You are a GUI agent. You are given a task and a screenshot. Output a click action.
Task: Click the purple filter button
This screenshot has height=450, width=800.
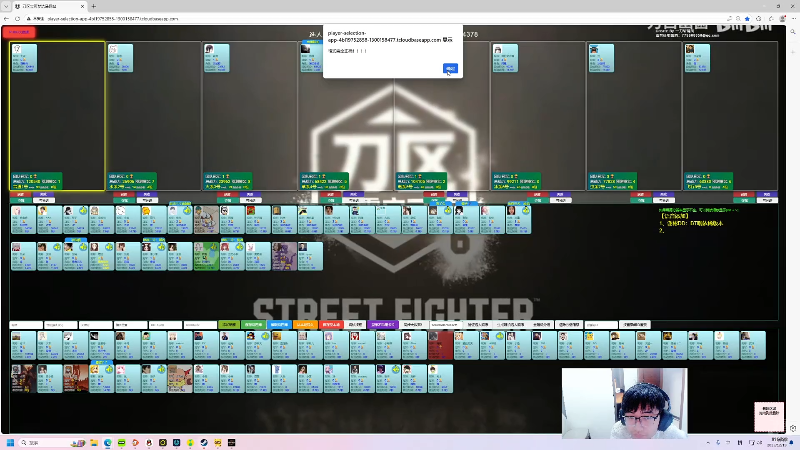(382, 324)
